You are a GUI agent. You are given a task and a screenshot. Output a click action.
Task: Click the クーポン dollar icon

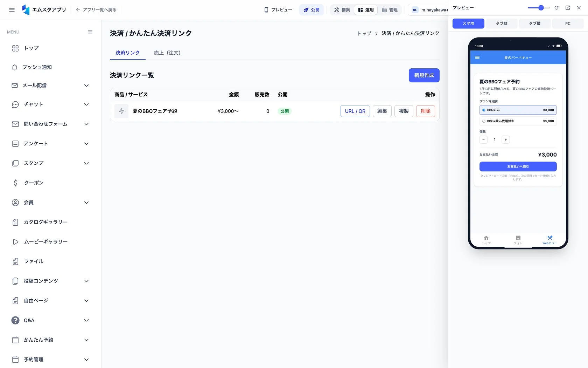[15, 183]
